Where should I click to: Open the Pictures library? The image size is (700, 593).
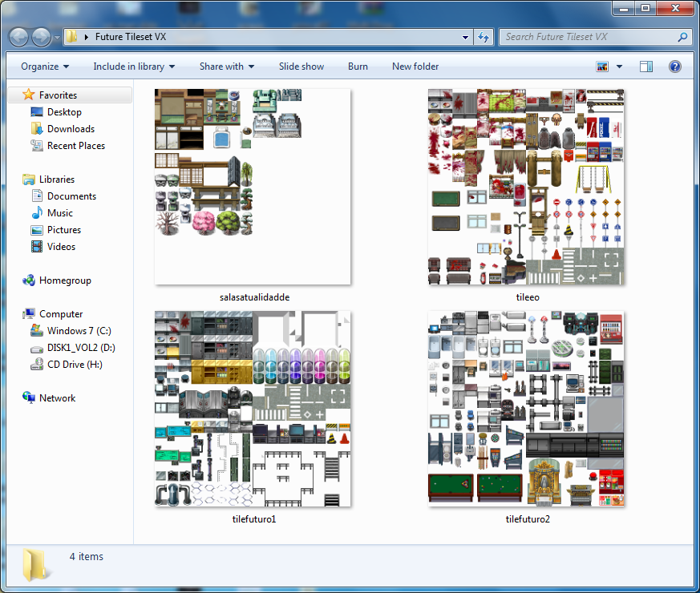64,230
